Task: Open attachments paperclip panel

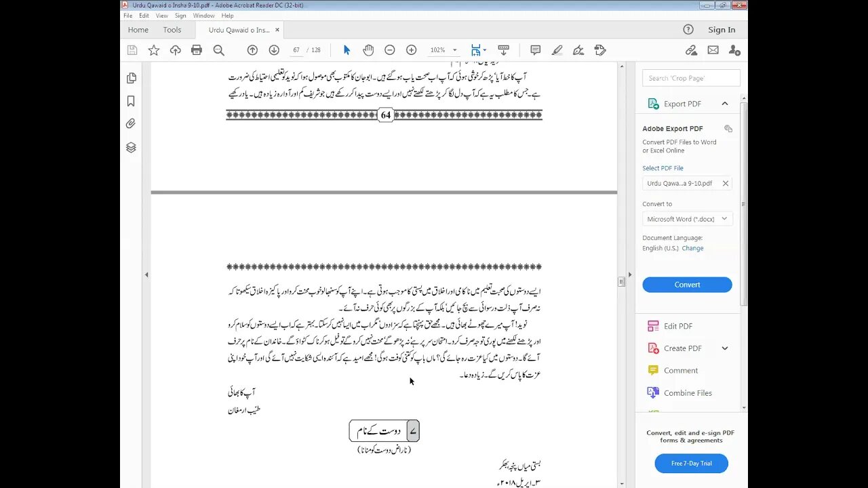Action: pos(131,123)
